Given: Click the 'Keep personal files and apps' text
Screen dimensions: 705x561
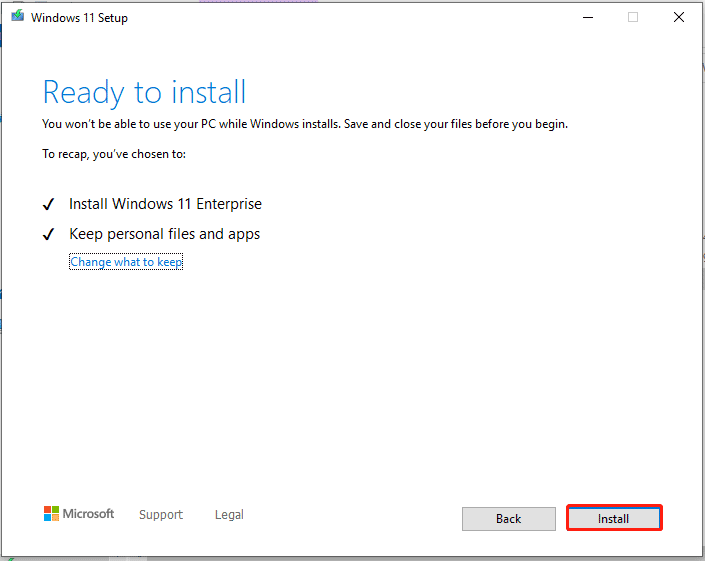Looking at the screenshot, I should [165, 234].
